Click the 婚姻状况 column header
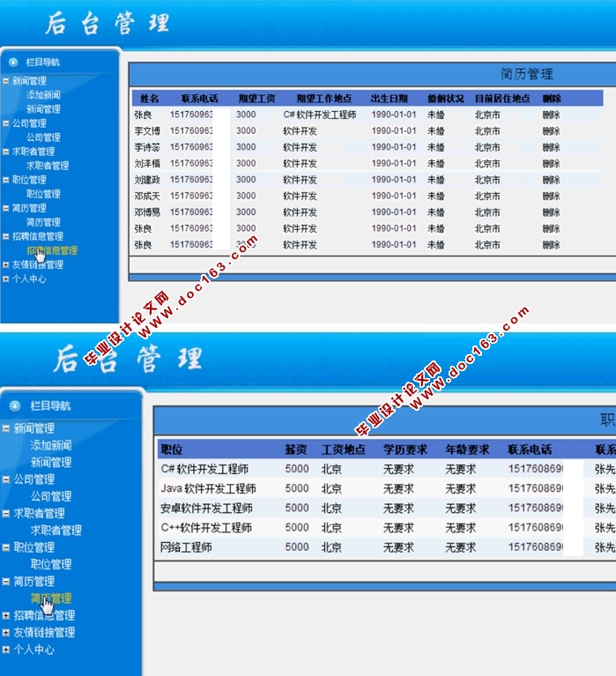Viewport: 616px width, 676px height. (446, 99)
